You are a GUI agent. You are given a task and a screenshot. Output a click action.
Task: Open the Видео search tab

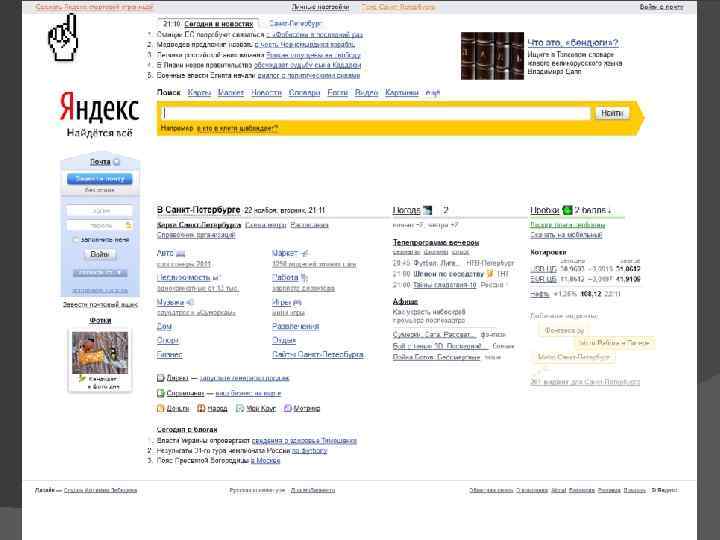(x=366, y=93)
